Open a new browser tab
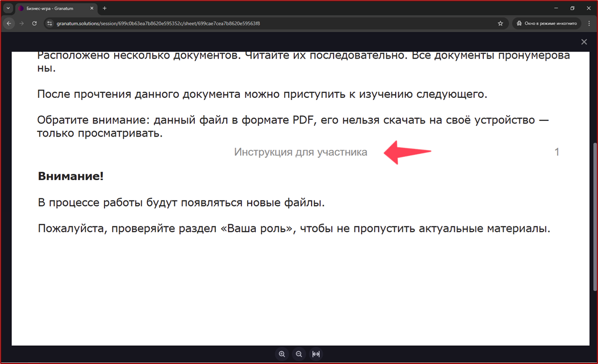Image resolution: width=598 pixels, height=364 pixels. coord(104,9)
